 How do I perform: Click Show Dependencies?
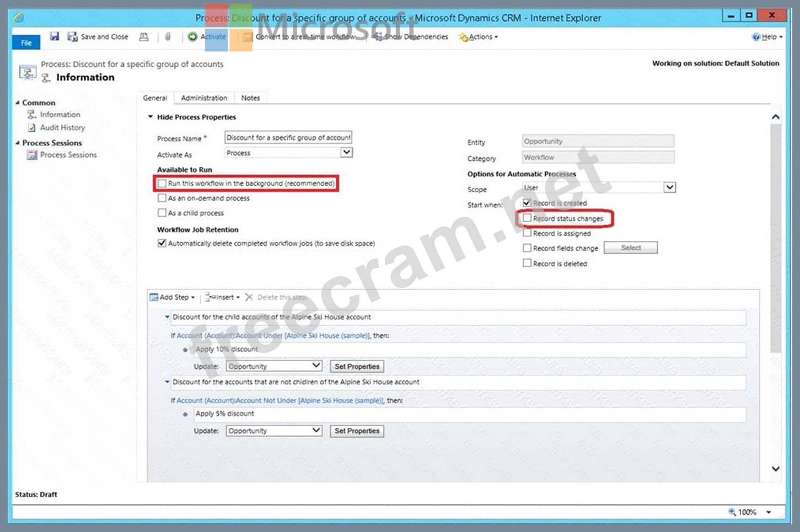pyautogui.click(x=410, y=36)
